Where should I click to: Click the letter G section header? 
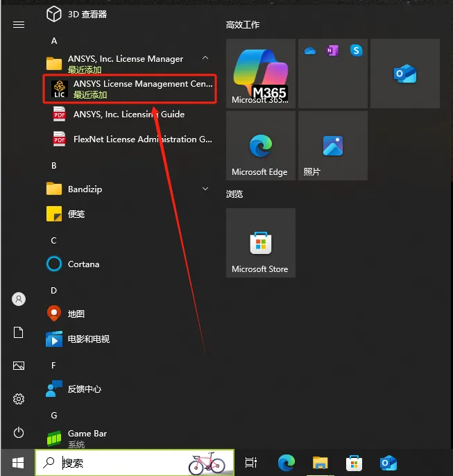tap(54, 415)
